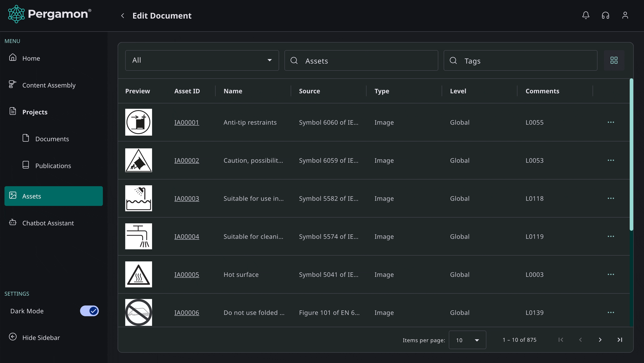Open faucet symbol thumbnail IA00004
The image size is (644, 363).
click(x=138, y=236)
